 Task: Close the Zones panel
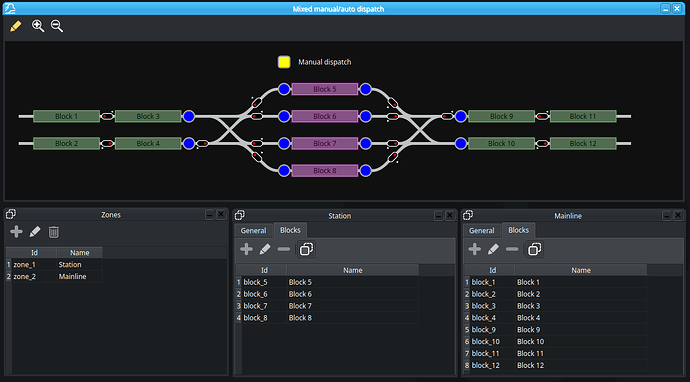[x=221, y=214]
